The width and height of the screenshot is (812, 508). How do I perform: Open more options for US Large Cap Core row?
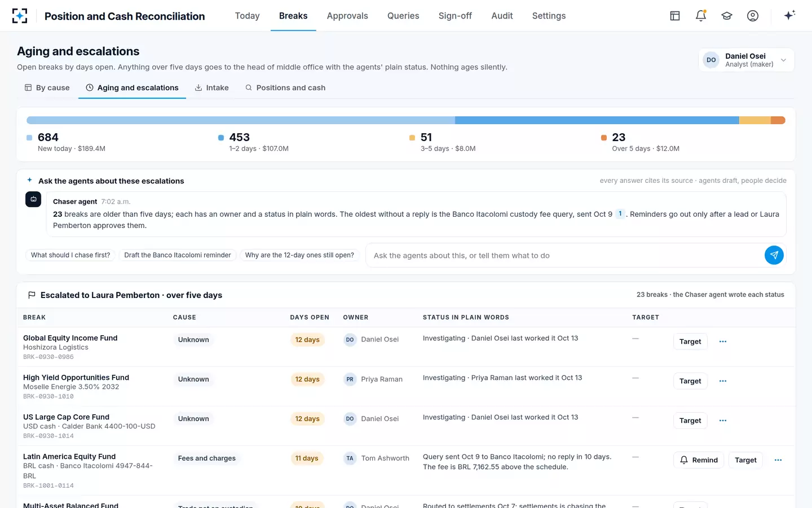pos(723,421)
